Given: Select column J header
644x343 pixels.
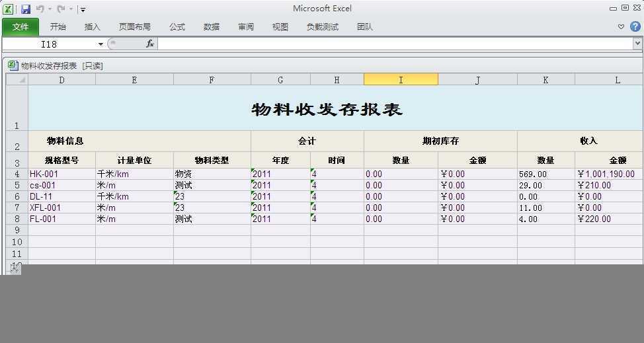Looking at the screenshot, I should pos(477,80).
